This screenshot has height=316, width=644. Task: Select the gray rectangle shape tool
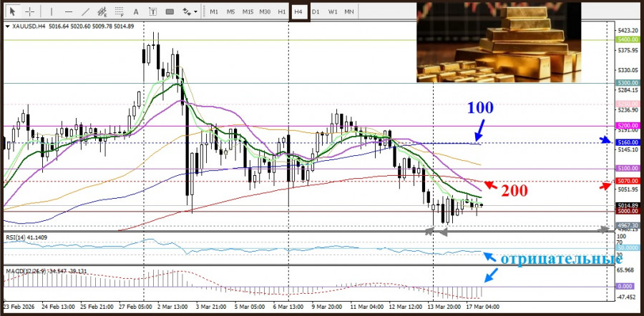click(x=170, y=11)
